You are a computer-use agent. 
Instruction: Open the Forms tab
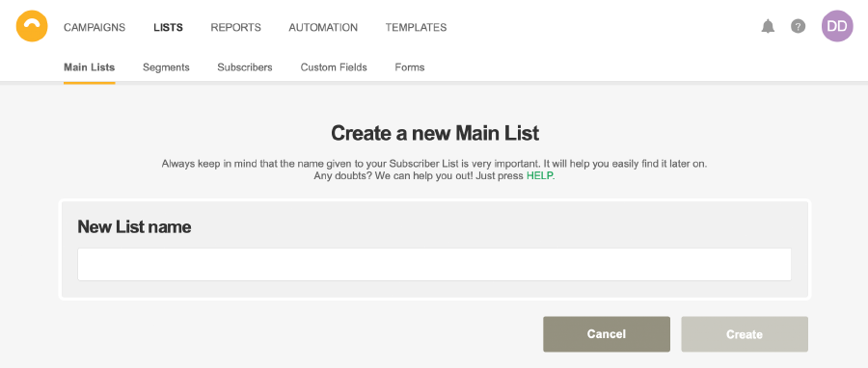410,67
